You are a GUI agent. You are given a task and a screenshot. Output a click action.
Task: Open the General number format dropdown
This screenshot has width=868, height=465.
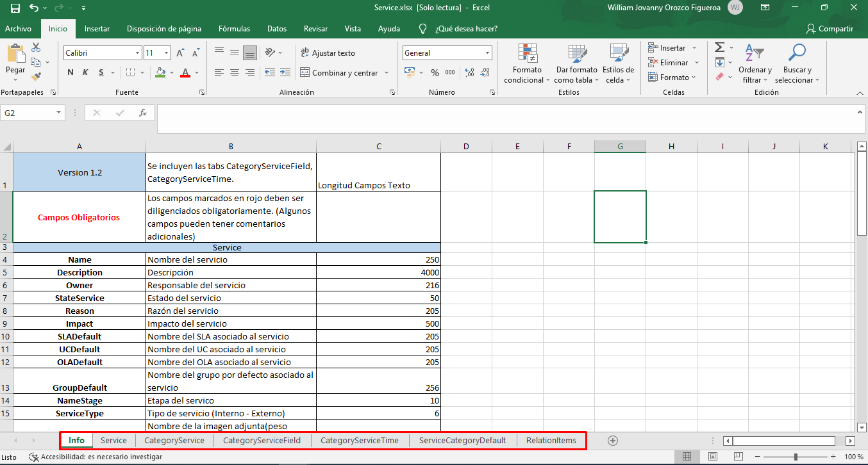tap(488, 53)
